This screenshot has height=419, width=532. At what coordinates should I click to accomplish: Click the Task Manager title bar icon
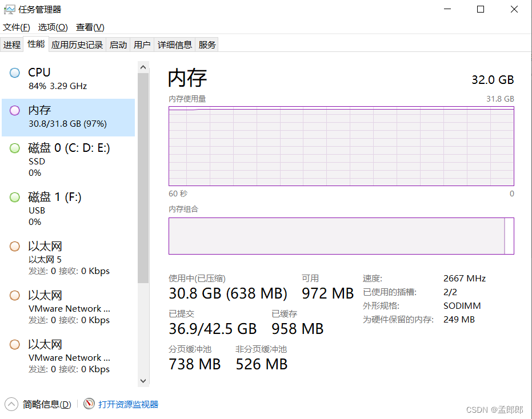9,10
